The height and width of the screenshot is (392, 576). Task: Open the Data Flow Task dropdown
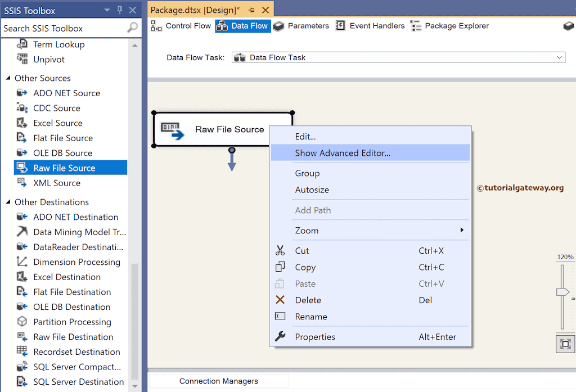coord(559,57)
